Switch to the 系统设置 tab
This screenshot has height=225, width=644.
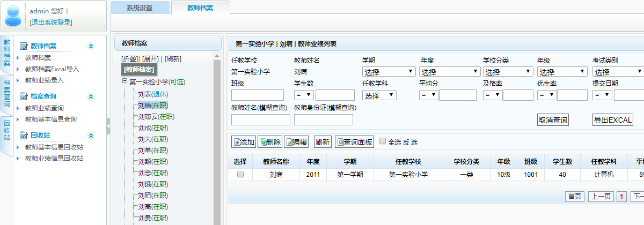[x=140, y=8]
